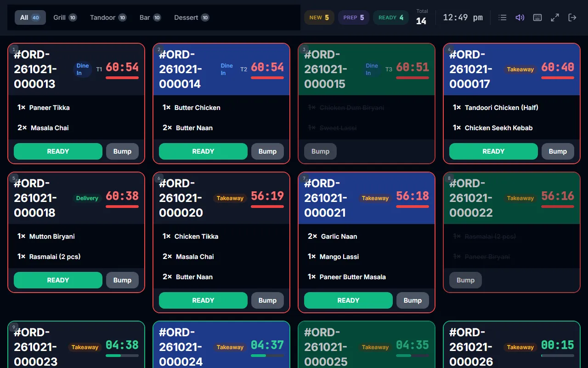Image resolution: width=588 pixels, height=368 pixels.
Task: Mark order 000018 as READY
Action: click(58, 280)
